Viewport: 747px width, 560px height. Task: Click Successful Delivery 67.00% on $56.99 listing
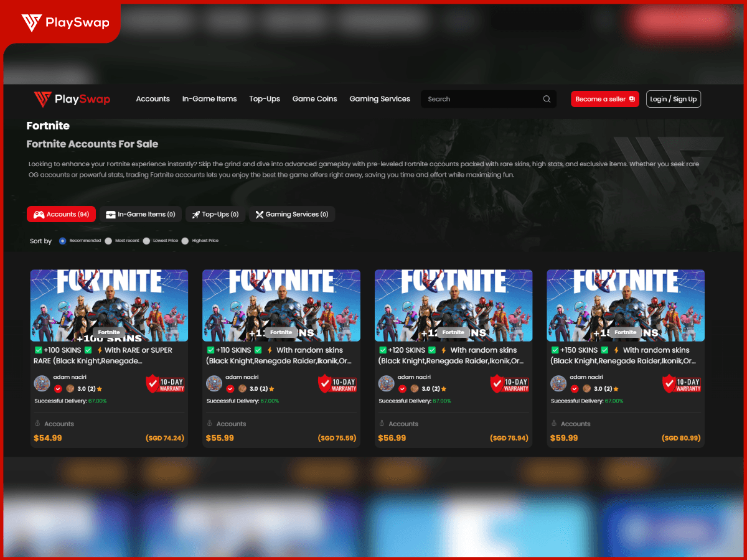click(415, 401)
